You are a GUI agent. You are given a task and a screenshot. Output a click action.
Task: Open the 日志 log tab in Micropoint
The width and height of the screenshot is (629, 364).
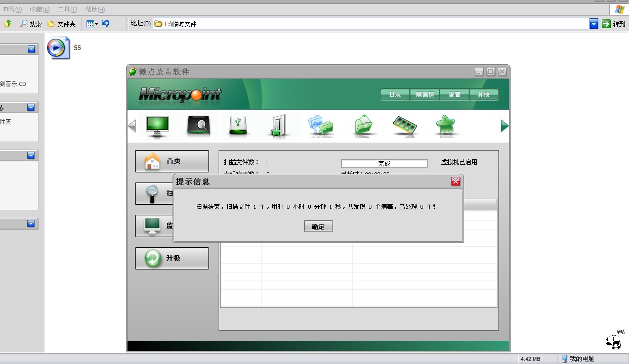(x=395, y=95)
